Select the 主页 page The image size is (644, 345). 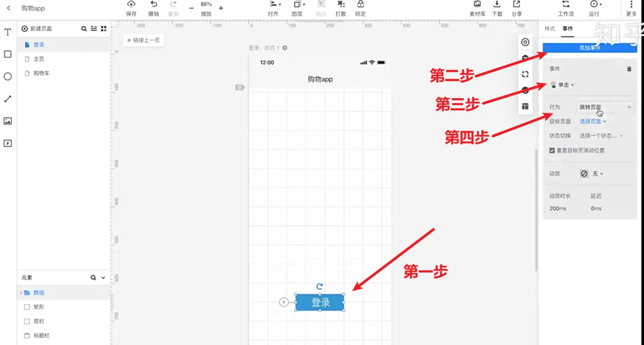tap(63, 59)
